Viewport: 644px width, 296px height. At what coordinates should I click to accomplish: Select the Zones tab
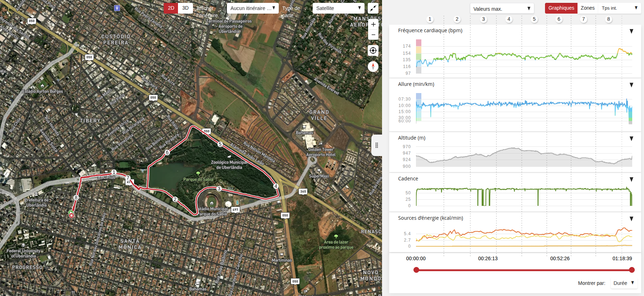[588, 8]
